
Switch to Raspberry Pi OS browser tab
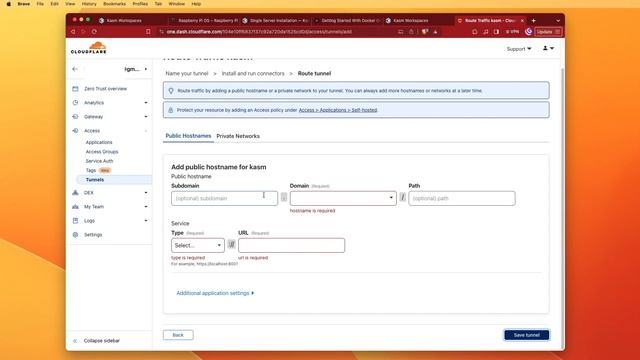point(204,20)
